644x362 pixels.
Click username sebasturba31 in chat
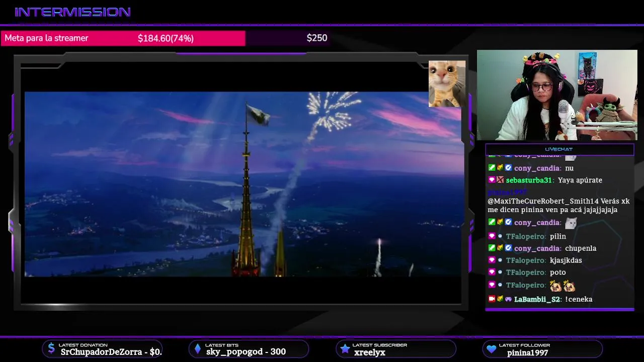(x=529, y=180)
